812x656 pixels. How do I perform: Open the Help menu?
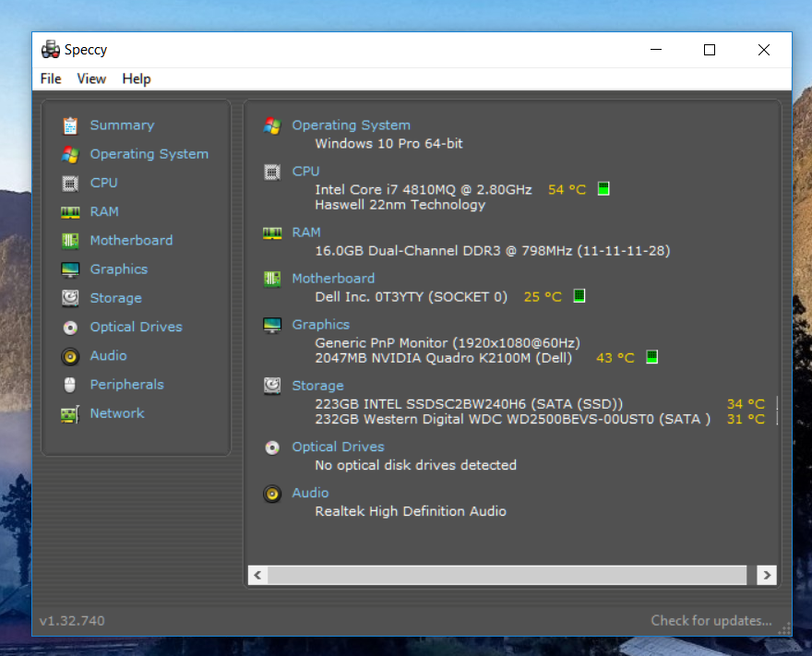coord(137,78)
